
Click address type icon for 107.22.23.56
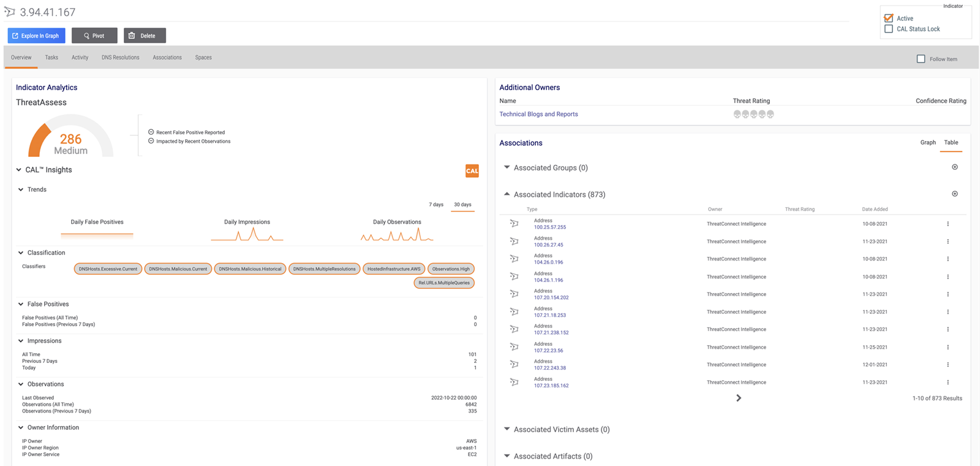coord(514,347)
